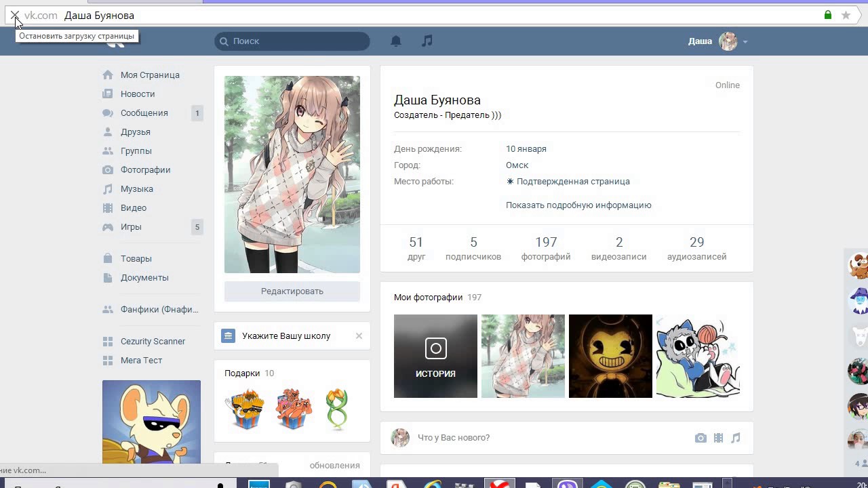Click into the Поиск search field
Screen dimensions: 868x488
292,41
